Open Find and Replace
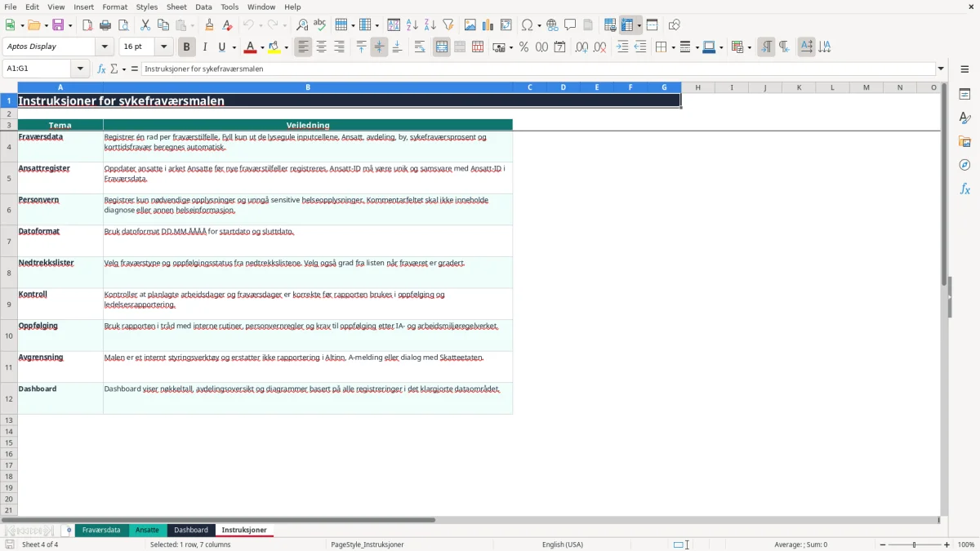980x551 pixels. click(x=302, y=24)
